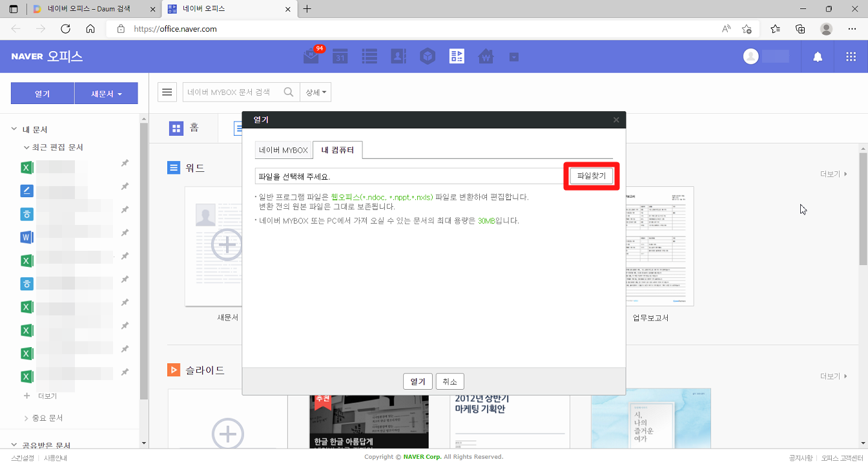Open the Naver apps grid icon
This screenshot has height=466, width=868.
tap(851, 57)
